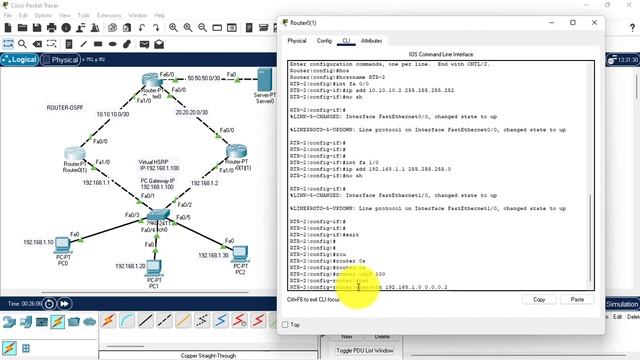The image size is (640, 360).
Task: Add a complex PDU open envelope
Action: (159, 44)
